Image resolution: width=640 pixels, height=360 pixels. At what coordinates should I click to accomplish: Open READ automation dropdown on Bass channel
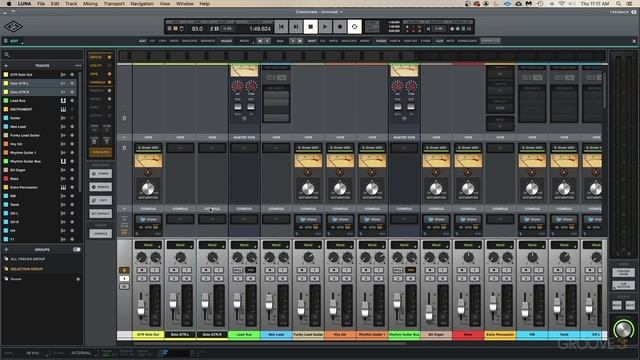[468, 245]
